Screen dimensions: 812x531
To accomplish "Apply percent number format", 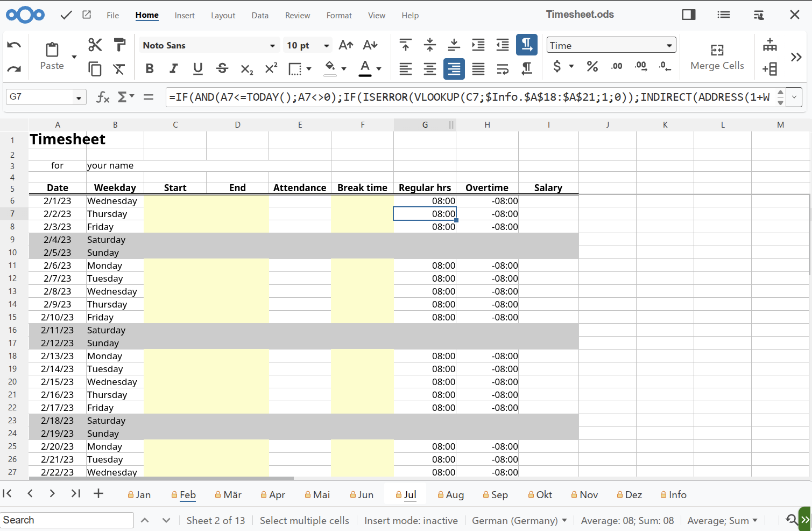I will pyautogui.click(x=592, y=67).
